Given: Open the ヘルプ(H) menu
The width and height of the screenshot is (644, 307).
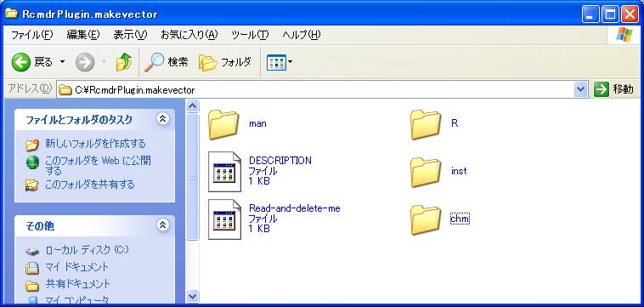Looking at the screenshot, I should coord(302,36).
